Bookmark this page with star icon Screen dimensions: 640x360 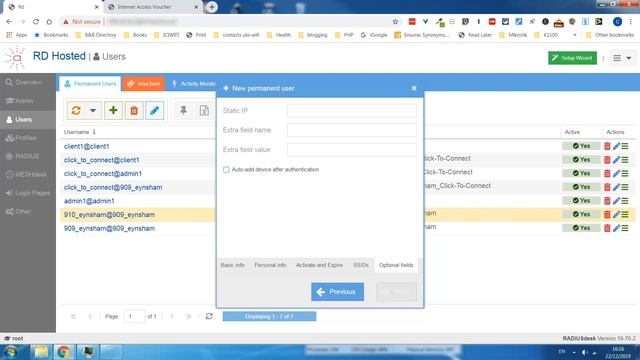395,22
